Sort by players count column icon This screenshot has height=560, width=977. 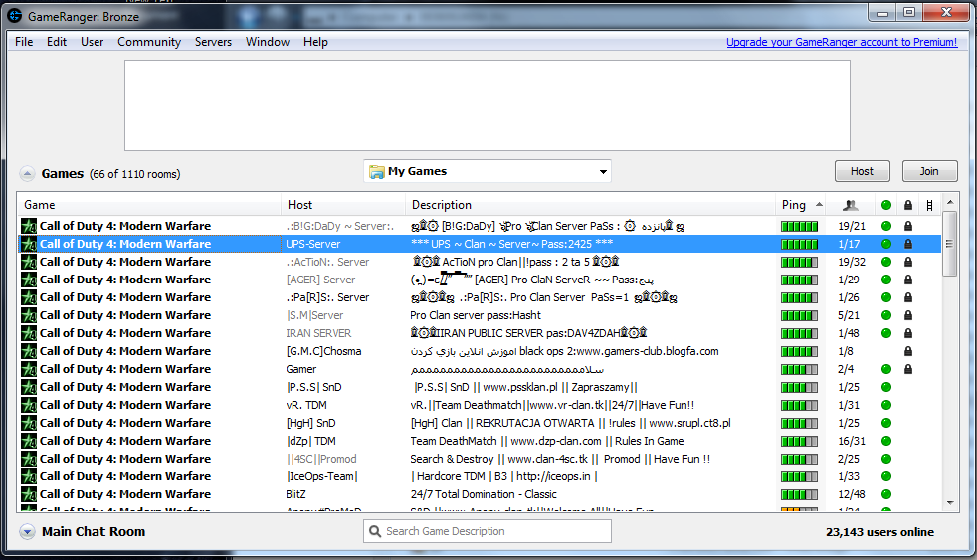click(850, 205)
